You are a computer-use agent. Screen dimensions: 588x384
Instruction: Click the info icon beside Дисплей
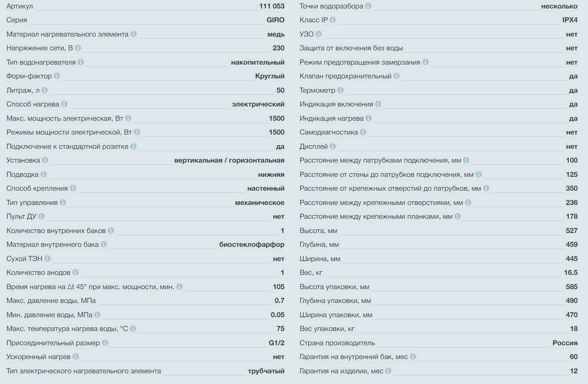(x=333, y=146)
